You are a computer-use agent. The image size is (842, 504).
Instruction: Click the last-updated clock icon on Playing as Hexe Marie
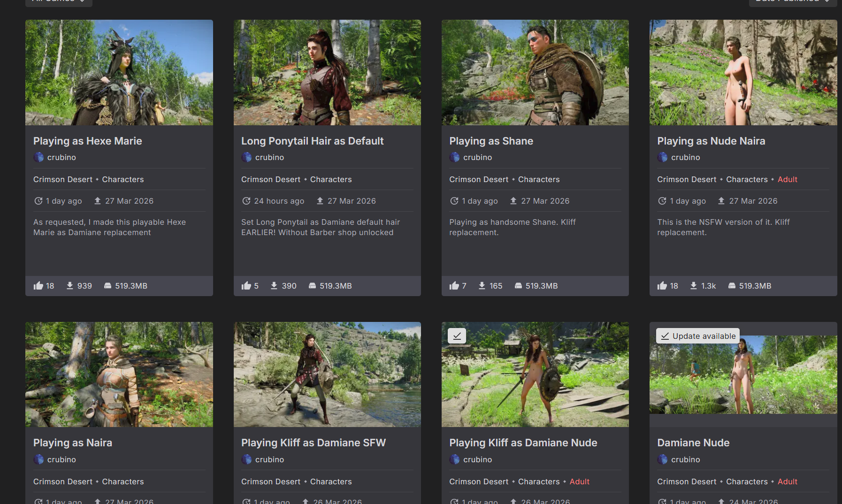point(38,201)
